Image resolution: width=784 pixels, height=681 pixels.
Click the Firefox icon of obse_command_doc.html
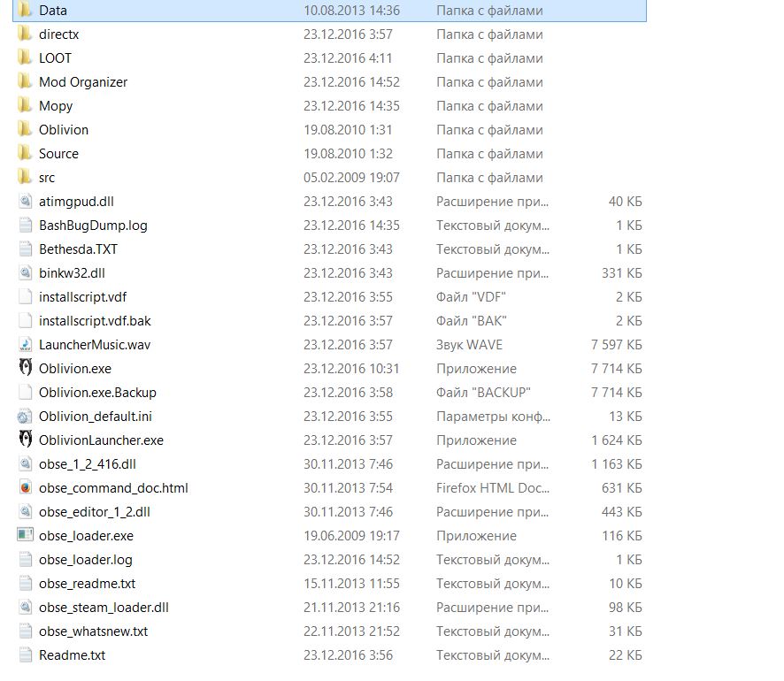[x=25, y=487]
